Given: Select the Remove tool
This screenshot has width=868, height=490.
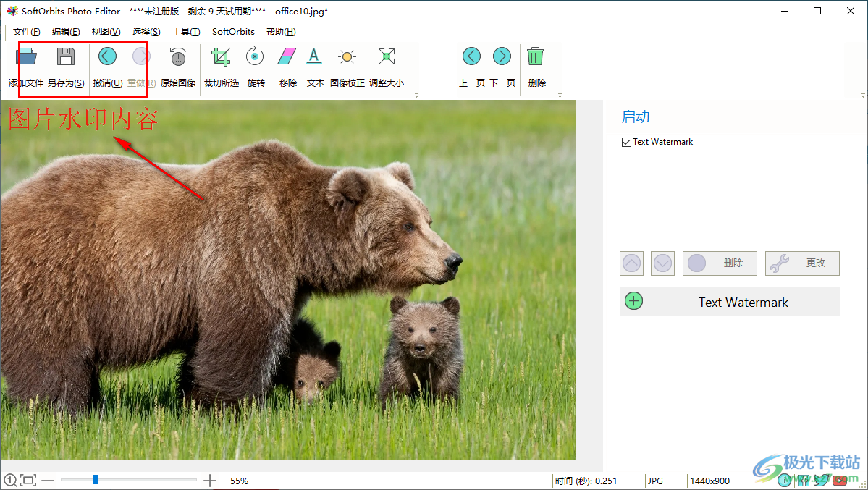Looking at the screenshot, I should tap(287, 56).
